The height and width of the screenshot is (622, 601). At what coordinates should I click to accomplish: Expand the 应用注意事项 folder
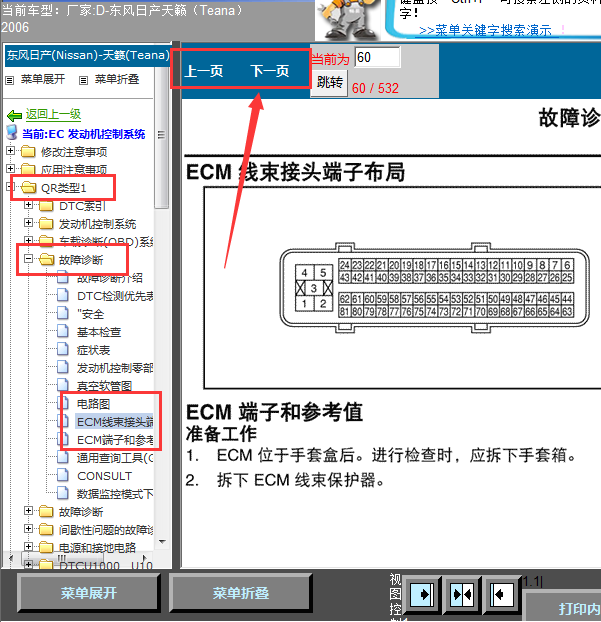click(x=11, y=168)
